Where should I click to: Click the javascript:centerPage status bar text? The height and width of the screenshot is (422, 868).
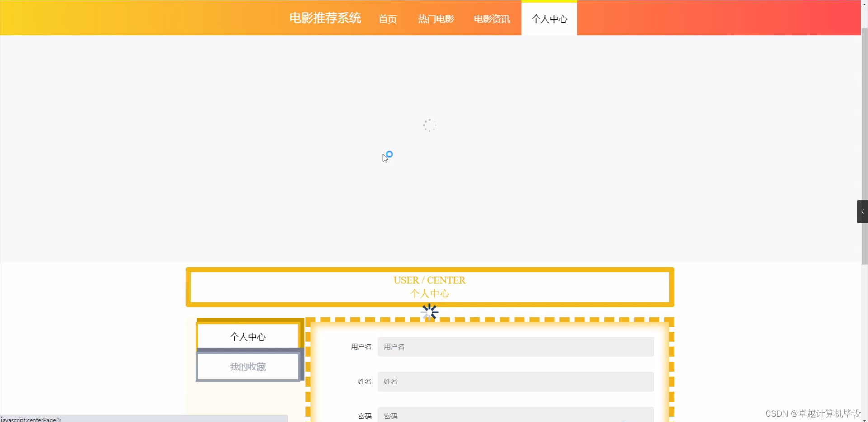[x=31, y=419]
